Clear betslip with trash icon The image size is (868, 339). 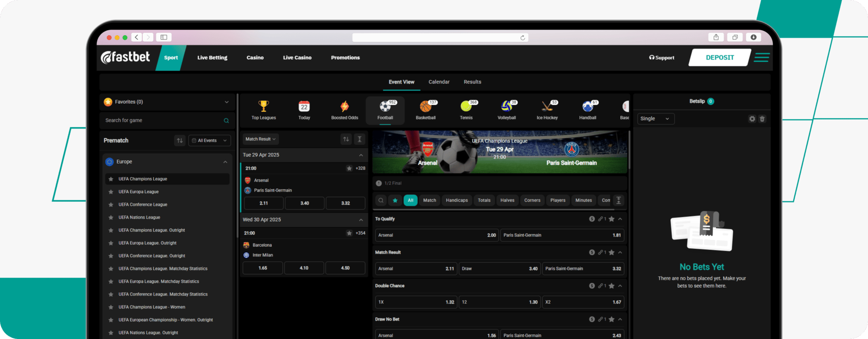point(762,119)
